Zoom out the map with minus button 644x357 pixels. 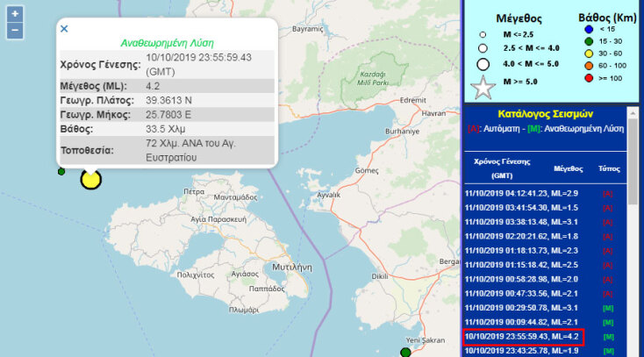(15, 31)
